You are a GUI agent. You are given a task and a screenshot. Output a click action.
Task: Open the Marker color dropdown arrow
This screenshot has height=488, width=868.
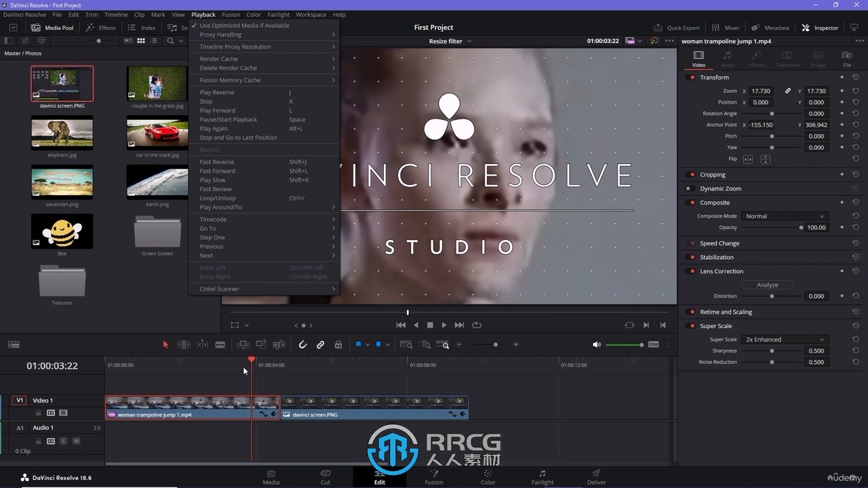pos(387,344)
